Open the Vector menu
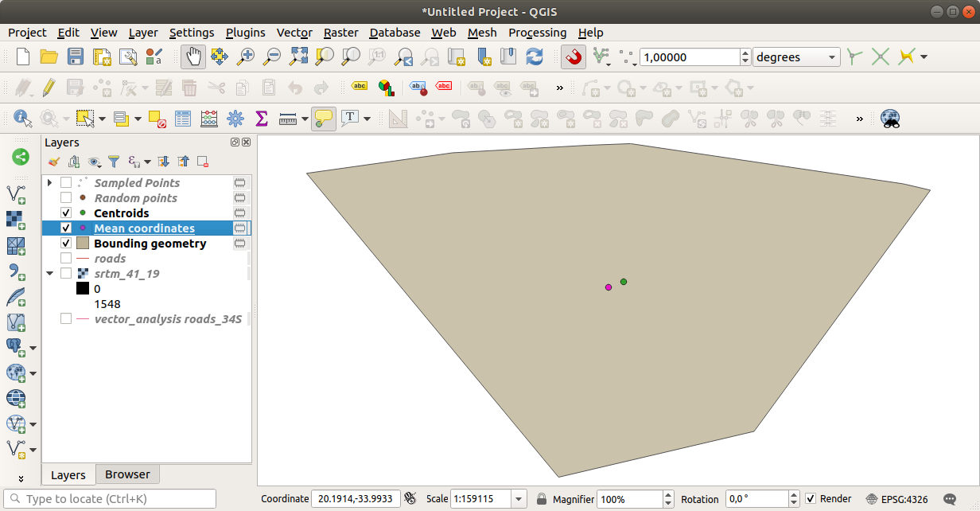The height and width of the screenshot is (511, 980). coord(294,33)
